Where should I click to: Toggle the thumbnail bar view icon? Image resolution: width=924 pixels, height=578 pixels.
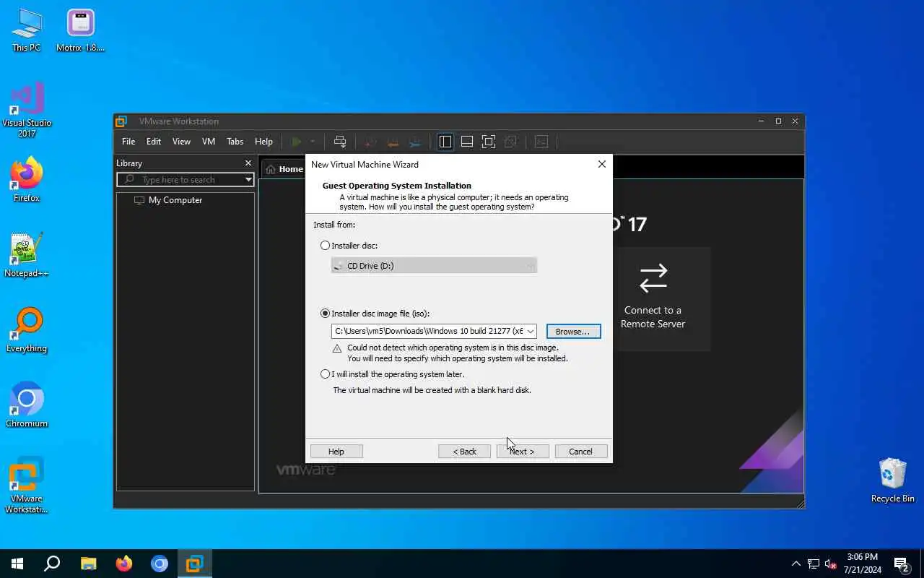pyautogui.click(x=467, y=142)
